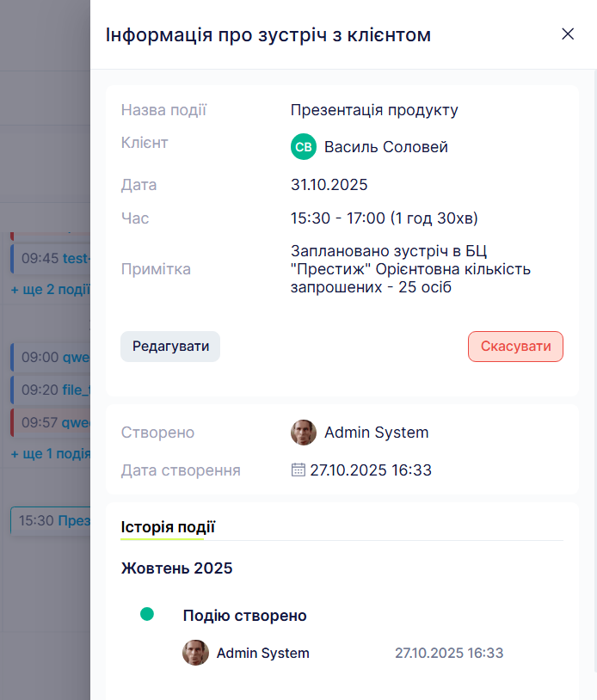Viewport: 597px width, 700px height.
Task: Click the Клієнт field label
Action: 145,143
